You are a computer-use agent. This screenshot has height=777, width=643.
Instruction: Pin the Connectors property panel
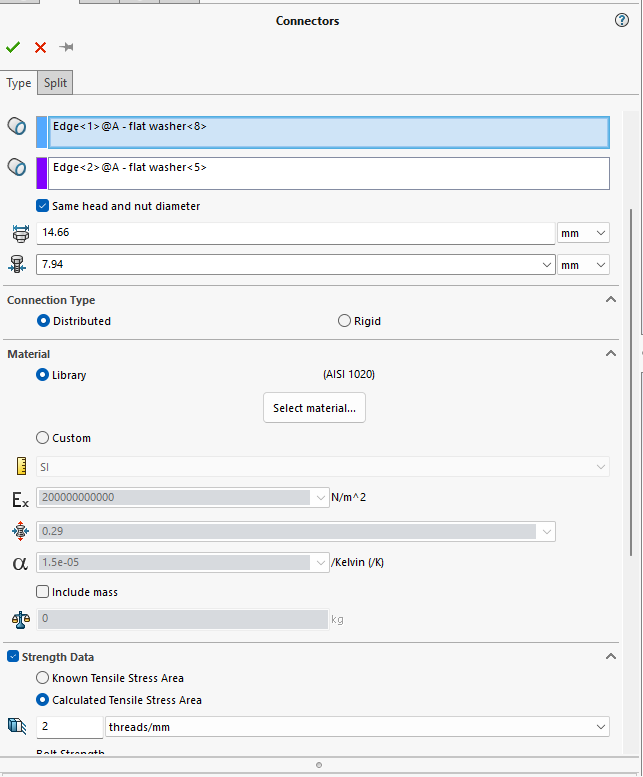pos(66,47)
